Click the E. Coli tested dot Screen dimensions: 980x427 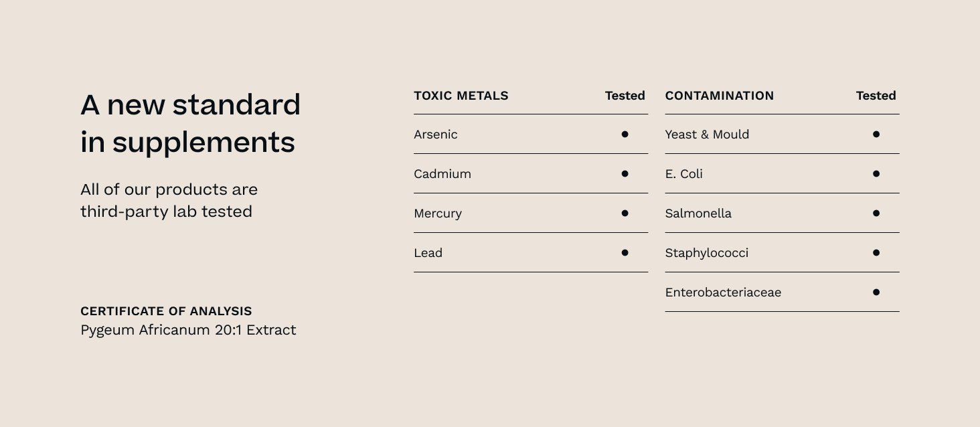point(876,174)
